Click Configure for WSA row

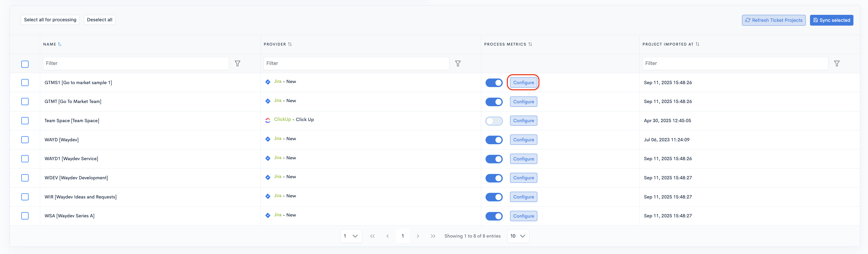pos(523,216)
